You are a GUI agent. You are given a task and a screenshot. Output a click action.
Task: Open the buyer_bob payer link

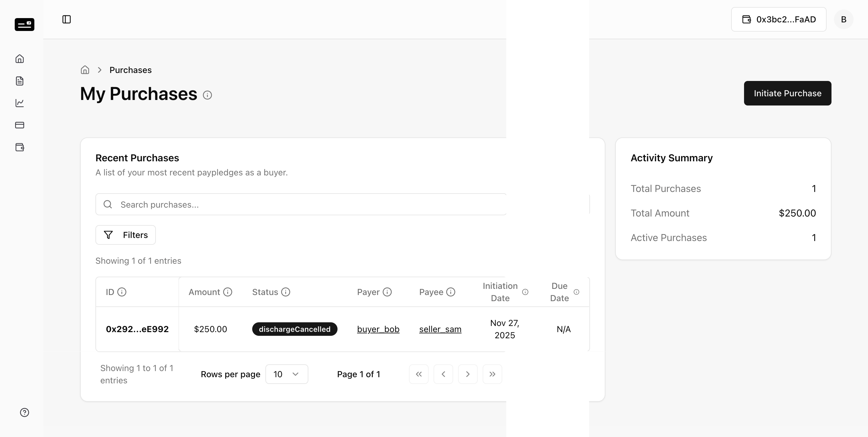tap(378, 329)
